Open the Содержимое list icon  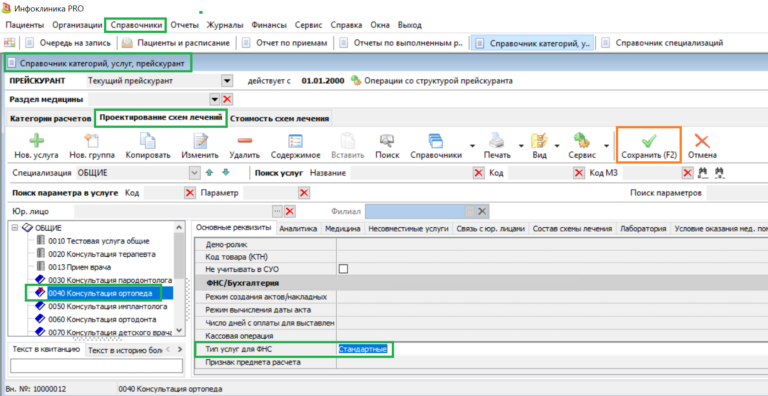[295, 141]
